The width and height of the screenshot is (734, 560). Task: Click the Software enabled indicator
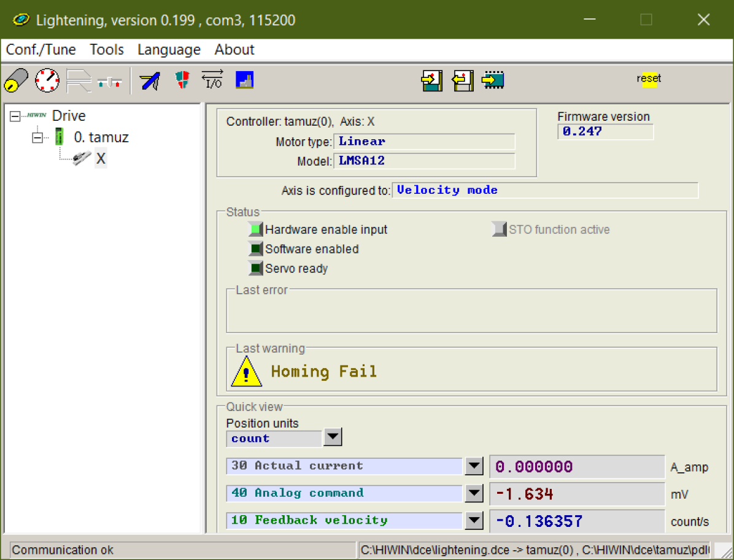(x=255, y=249)
